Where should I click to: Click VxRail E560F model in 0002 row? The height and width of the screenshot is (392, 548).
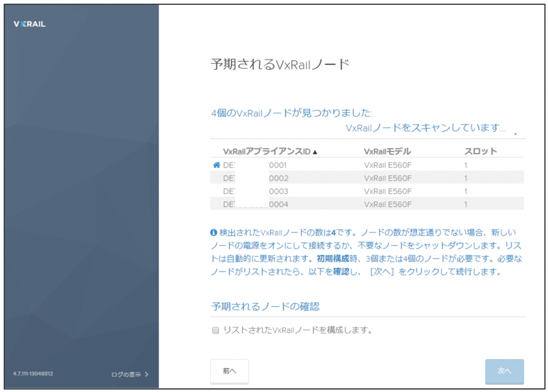point(388,178)
